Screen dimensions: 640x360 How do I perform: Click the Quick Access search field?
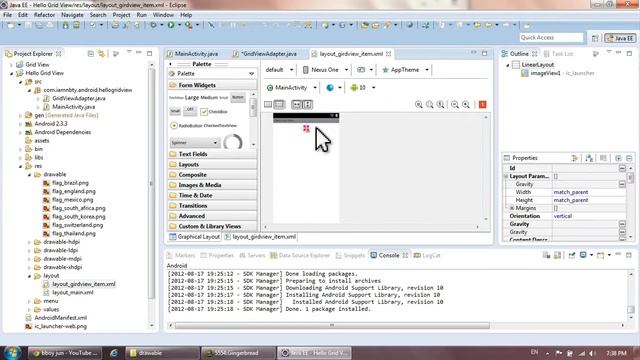(551, 38)
